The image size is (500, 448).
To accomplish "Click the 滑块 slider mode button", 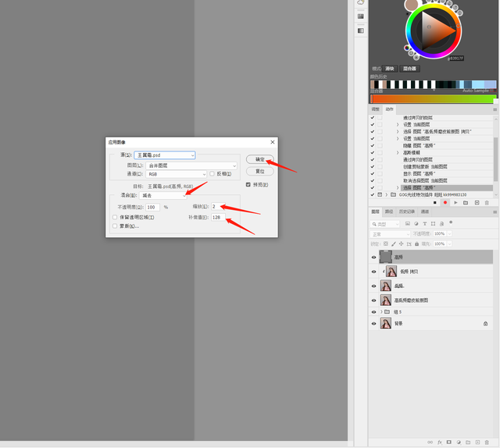I will coord(389,69).
